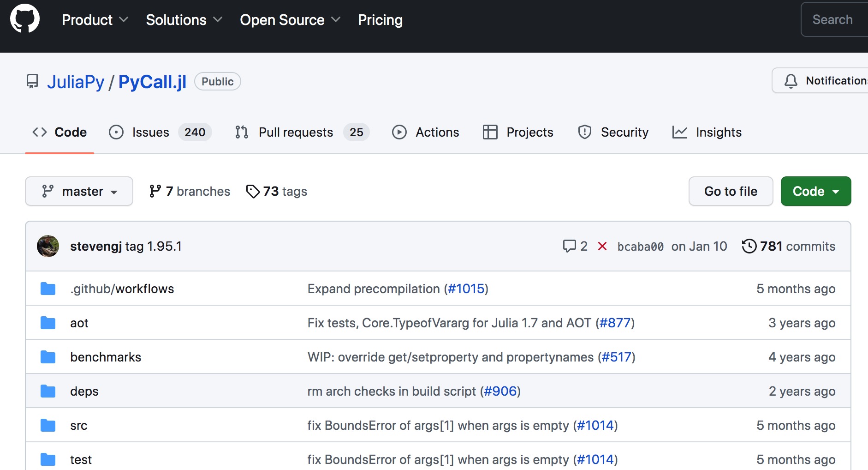Click the folder icon for .github/workflows
The height and width of the screenshot is (470, 868).
pyautogui.click(x=48, y=289)
